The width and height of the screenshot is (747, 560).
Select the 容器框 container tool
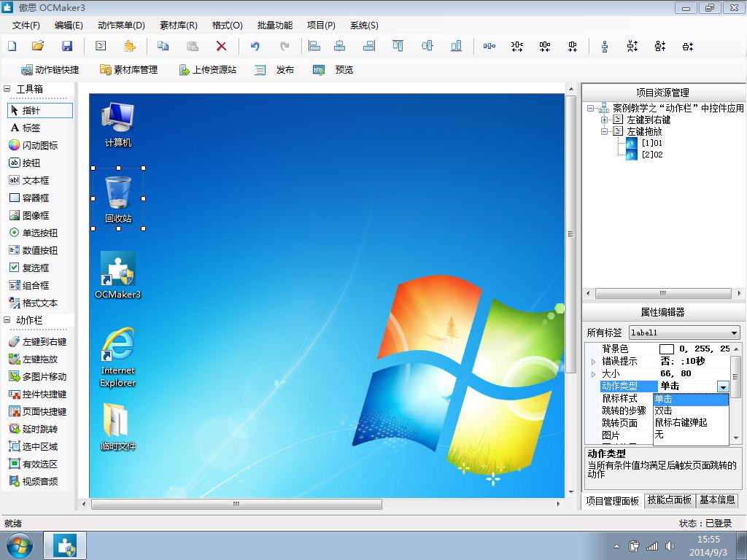[x=29, y=198]
